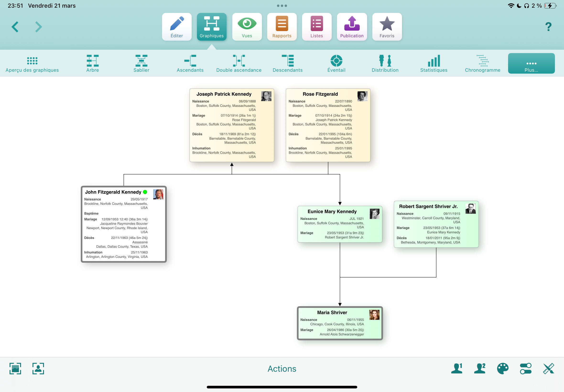This screenshot has width=564, height=392.
Task: Open the Rapports section
Action: pyautogui.click(x=282, y=27)
